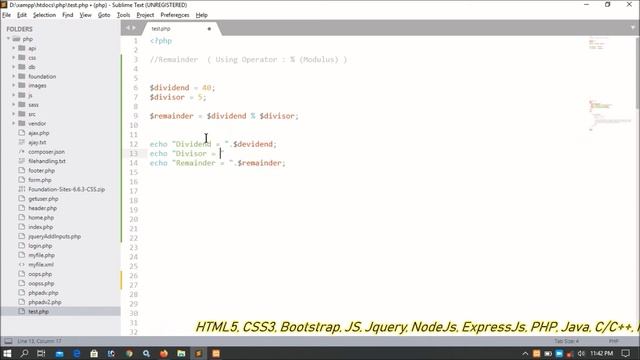This screenshot has height=360, width=640.
Task: Expand the vendor folder arrow
Action: click(13, 123)
